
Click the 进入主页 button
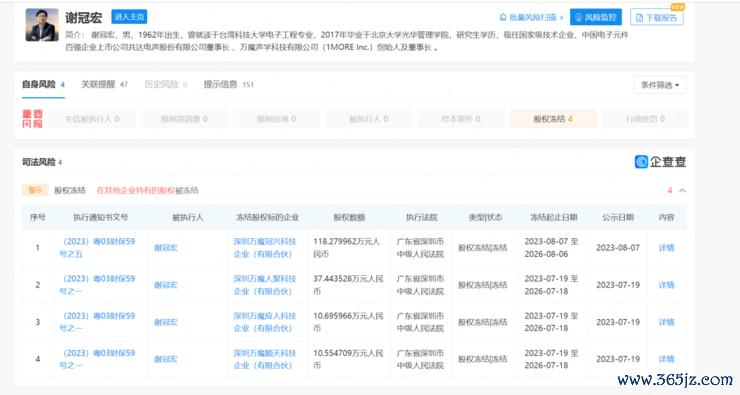point(129,17)
